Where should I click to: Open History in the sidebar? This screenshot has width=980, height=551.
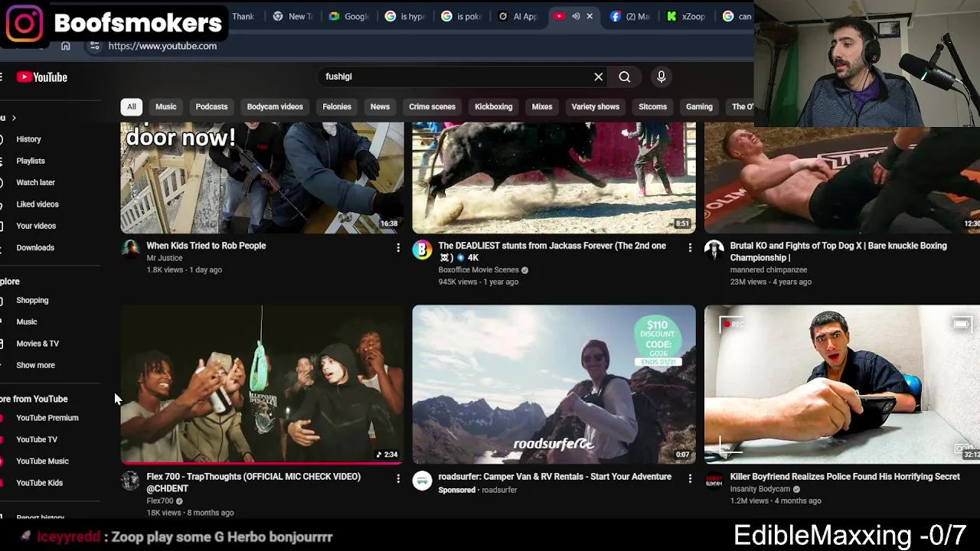[29, 139]
